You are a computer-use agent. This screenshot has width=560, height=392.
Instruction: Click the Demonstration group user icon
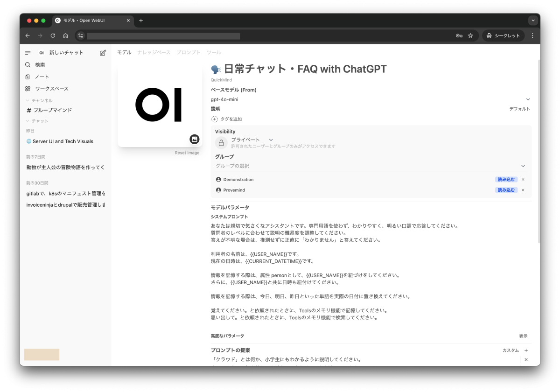coord(218,180)
